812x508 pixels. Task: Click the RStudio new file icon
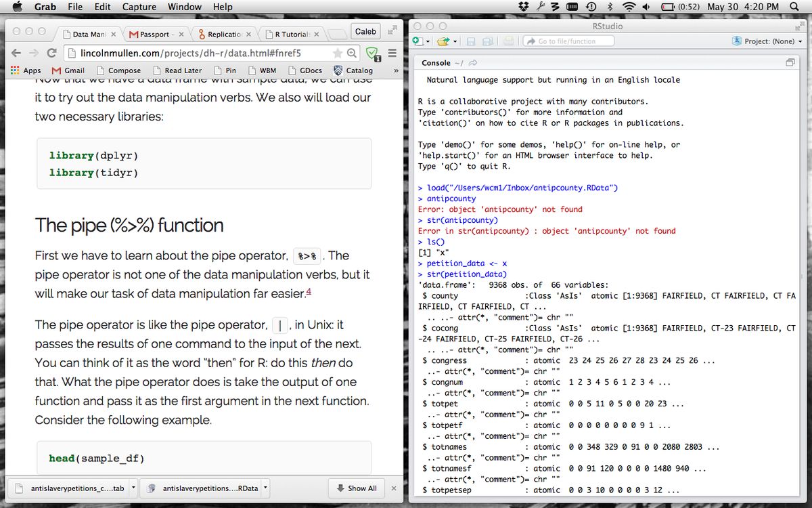point(417,41)
